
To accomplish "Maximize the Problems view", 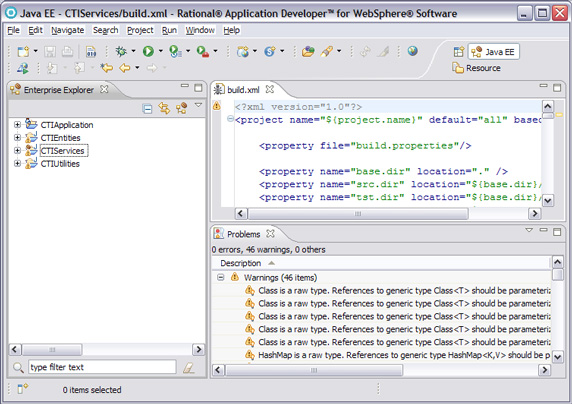I will coord(557,232).
